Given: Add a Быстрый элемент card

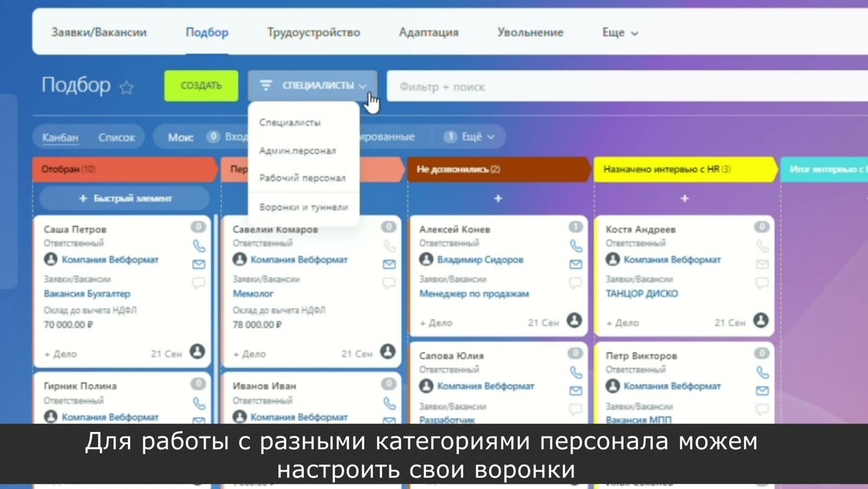Looking at the screenshot, I should click(x=125, y=199).
